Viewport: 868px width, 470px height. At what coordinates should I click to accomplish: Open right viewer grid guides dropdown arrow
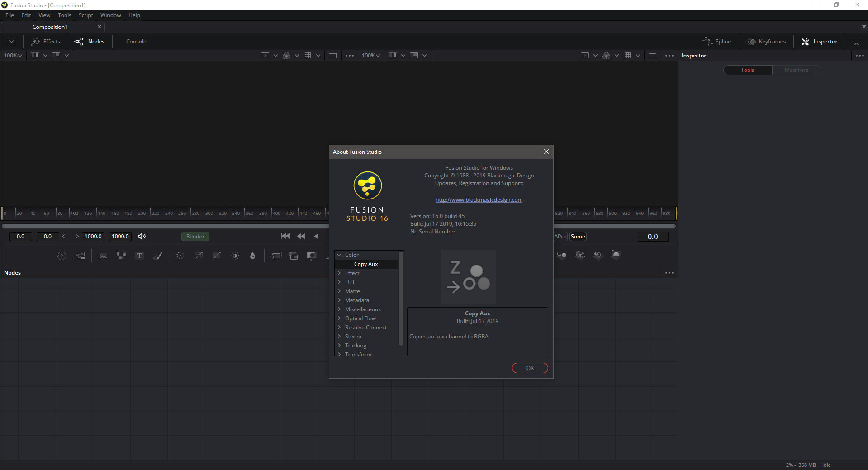tap(638, 56)
